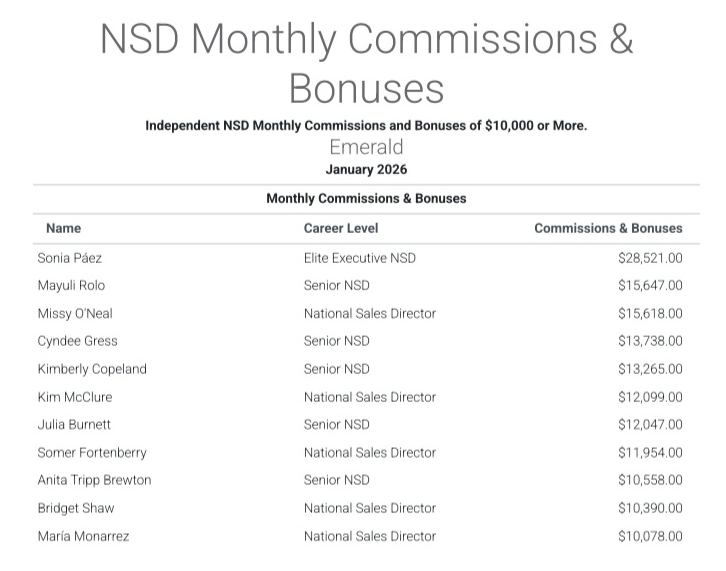The width and height of the screenshot is (726, 571).
Task: Click the Career Level column header
Action: pyautogui.click(x=341, y=228)
